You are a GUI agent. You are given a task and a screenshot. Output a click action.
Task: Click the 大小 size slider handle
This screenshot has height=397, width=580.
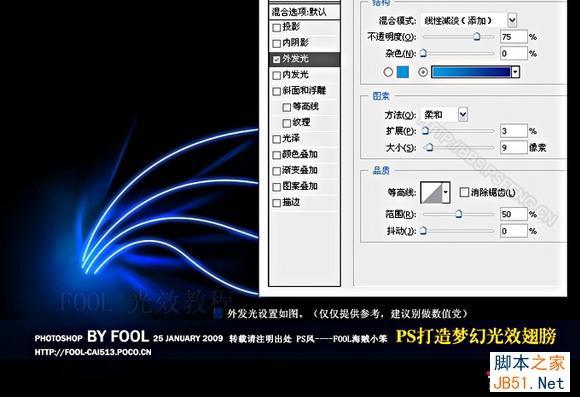[x=429, y=147]
